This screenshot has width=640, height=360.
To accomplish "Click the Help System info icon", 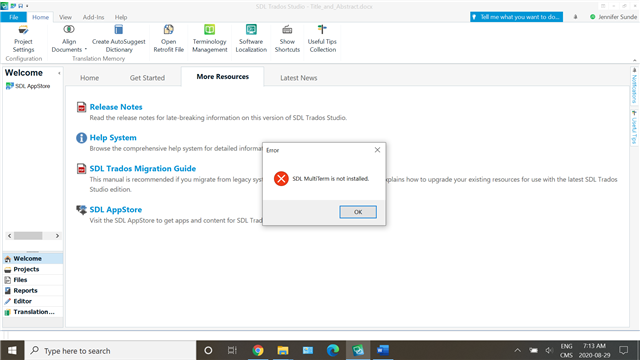I will coord(81,138).
